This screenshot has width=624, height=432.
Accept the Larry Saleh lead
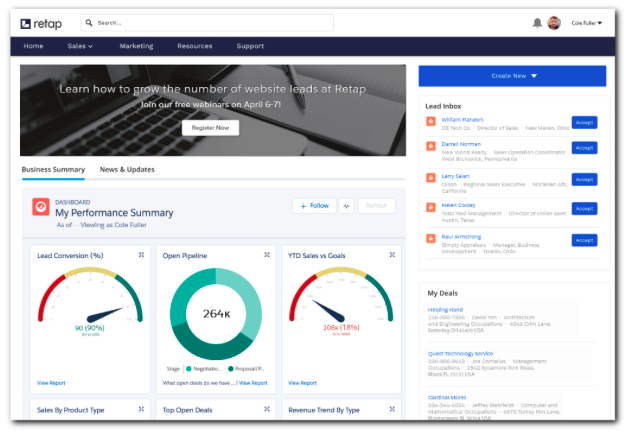pos(584,179)
